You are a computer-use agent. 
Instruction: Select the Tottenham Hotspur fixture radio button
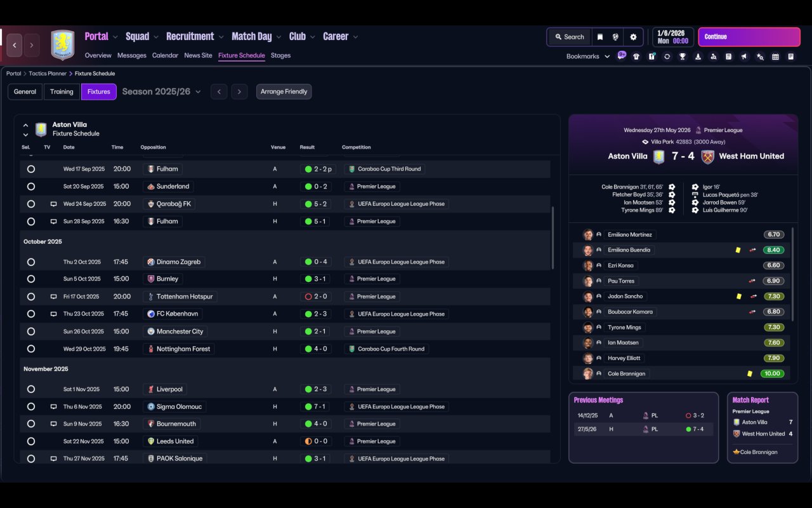coord(31,297)
